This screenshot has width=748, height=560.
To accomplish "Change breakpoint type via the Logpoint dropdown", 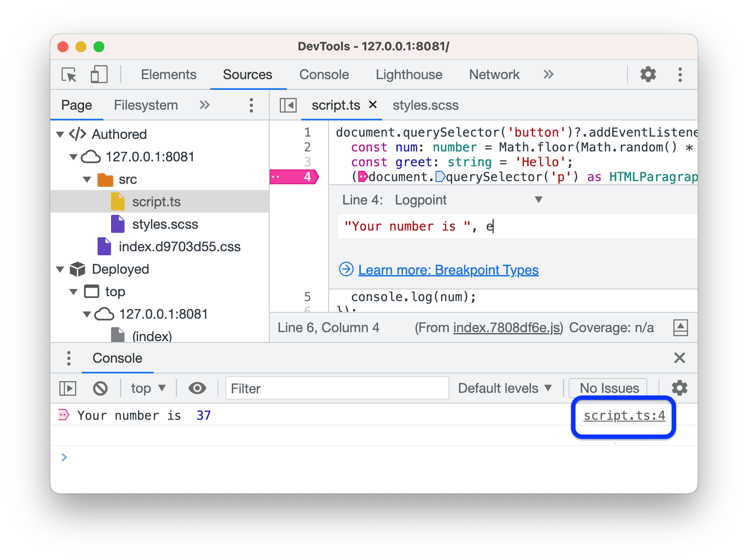I will pos(538,200).
